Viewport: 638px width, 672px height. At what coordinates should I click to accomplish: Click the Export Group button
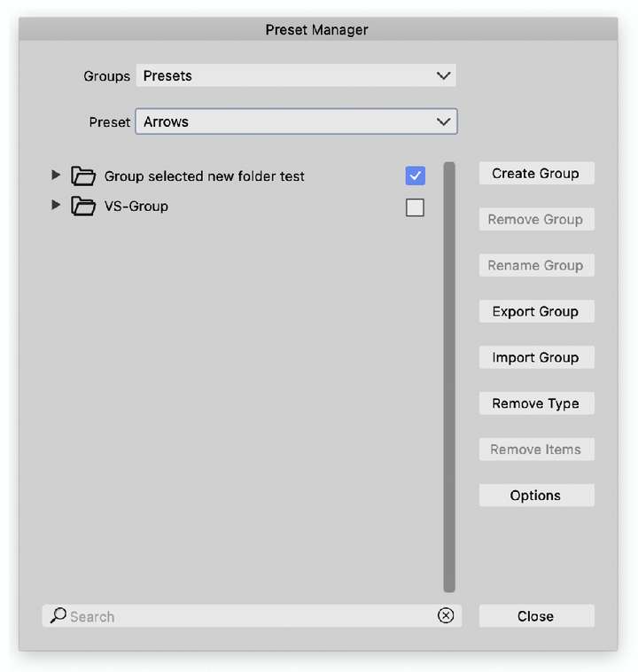pos(536,311)
